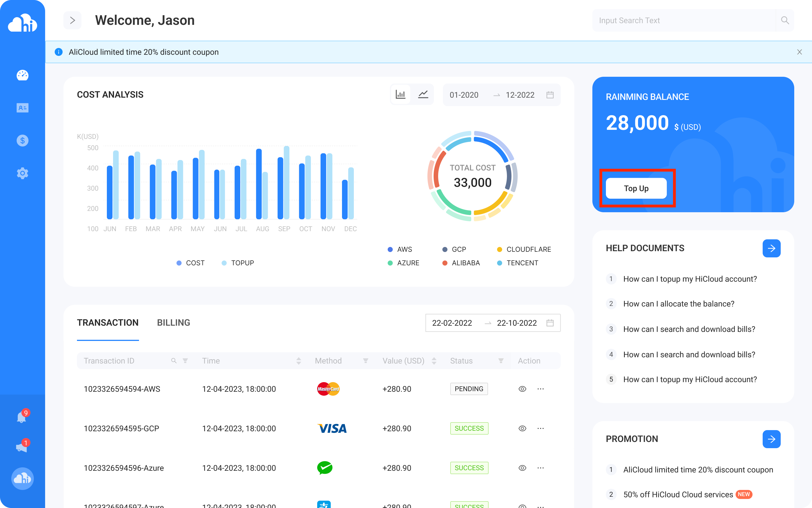Open more actions for 1023326594595-GCP
The image size is (812, 508).
click(x=540, y=428)
